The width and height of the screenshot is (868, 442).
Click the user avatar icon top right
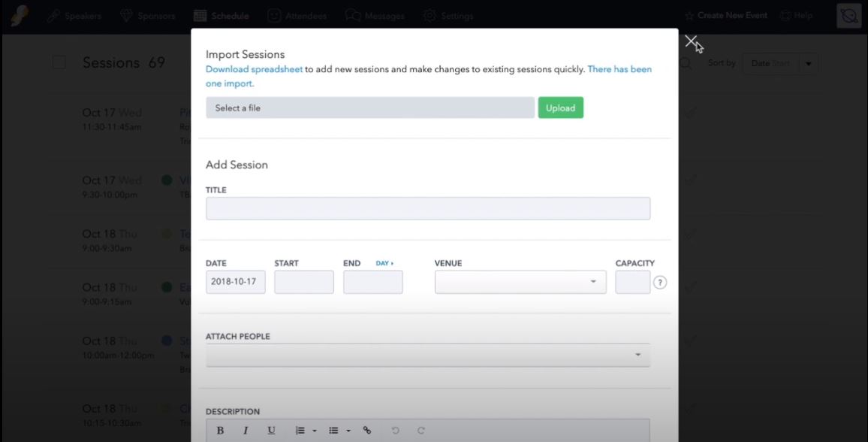click(848, 16)
